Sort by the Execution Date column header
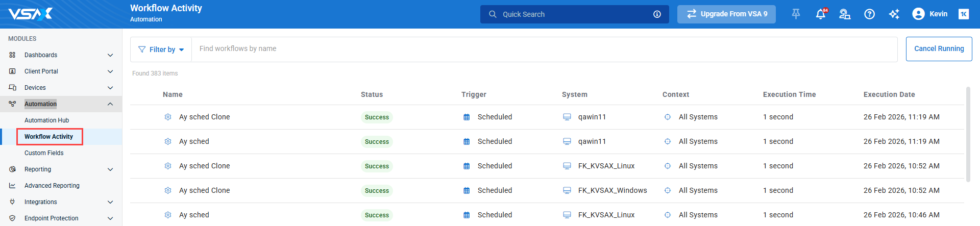This screenshot has height=226, width=980. pos(889,94)
